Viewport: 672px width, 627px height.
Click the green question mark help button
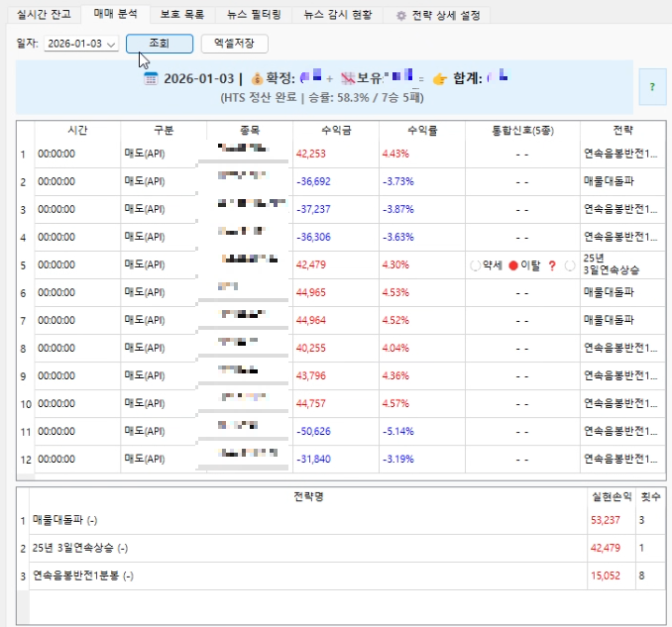point(652,87)
